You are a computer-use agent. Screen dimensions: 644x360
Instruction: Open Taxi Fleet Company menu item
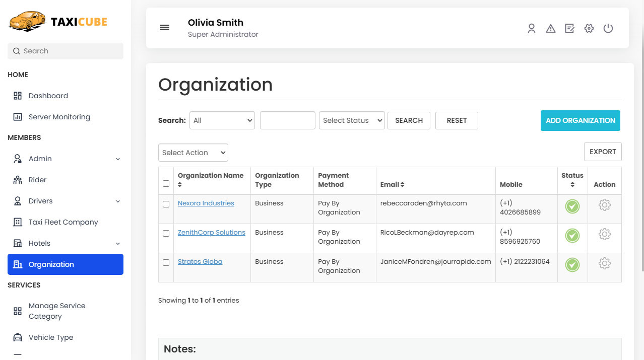click(x=63, y=222)
